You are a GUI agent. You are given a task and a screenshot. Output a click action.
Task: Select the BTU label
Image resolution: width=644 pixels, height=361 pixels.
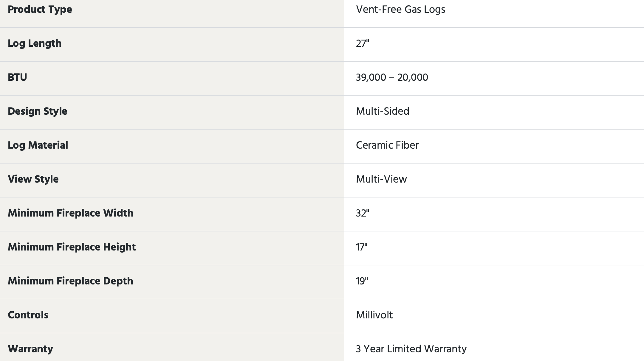tap(17, 77)
